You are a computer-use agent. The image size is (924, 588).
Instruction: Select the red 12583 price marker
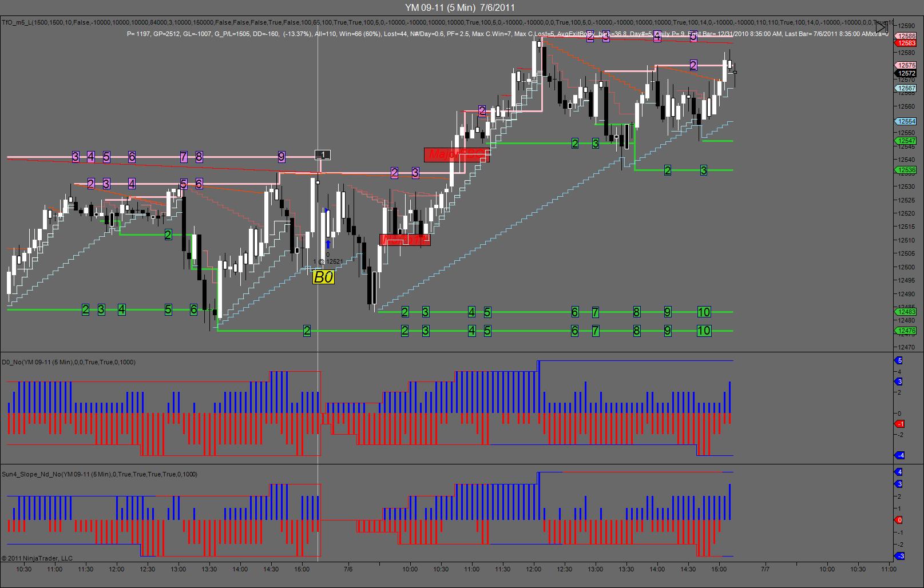pos(906,43)
